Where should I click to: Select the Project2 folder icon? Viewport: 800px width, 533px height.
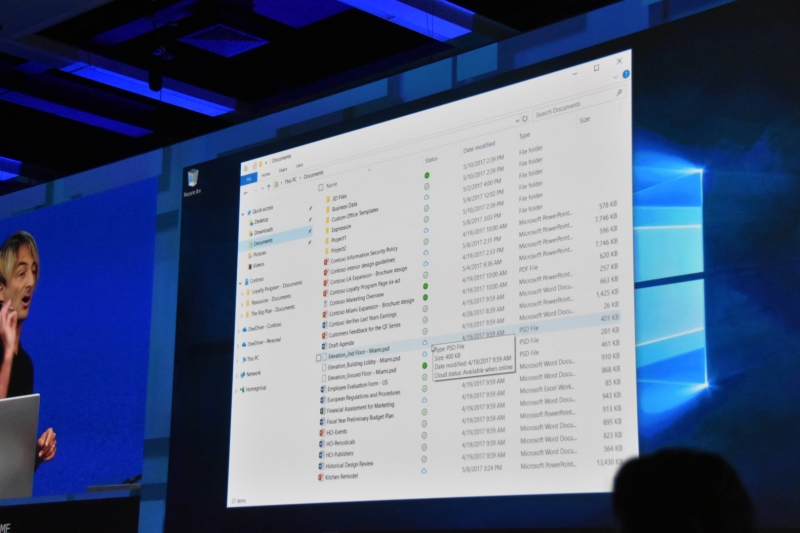pos(327,251)
